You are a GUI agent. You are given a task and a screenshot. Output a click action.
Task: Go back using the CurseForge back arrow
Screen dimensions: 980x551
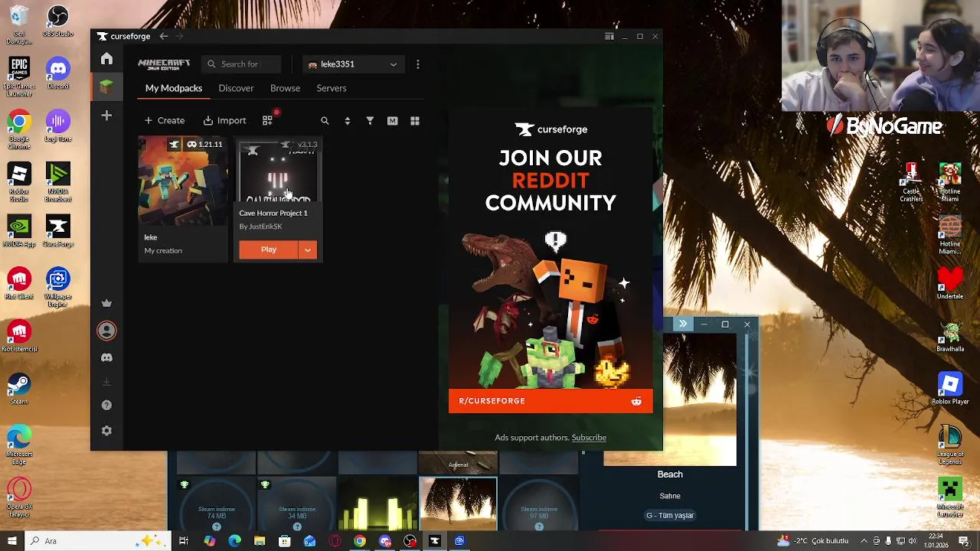pos(164,36)
